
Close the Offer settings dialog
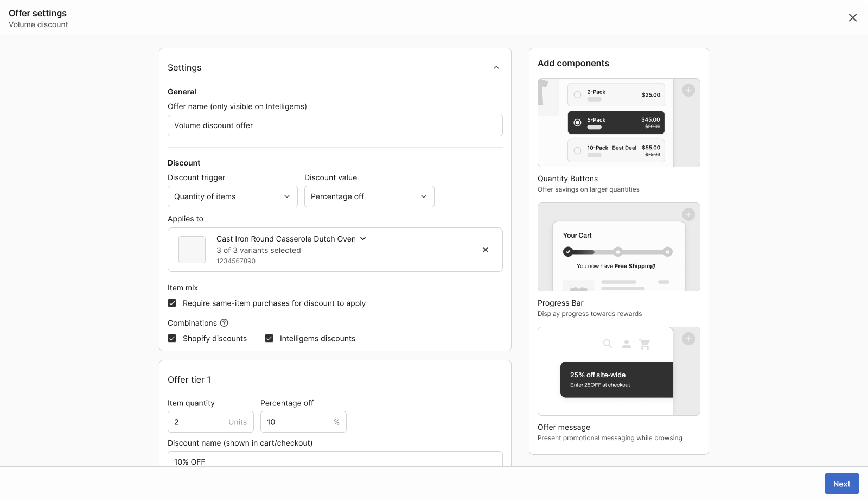tap(852, 18)
